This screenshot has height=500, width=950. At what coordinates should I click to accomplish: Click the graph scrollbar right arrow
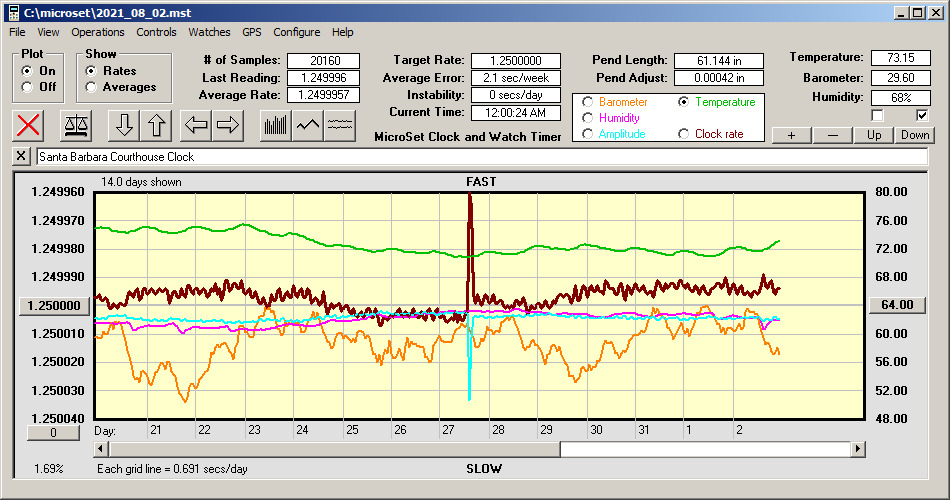pos(857,449)
